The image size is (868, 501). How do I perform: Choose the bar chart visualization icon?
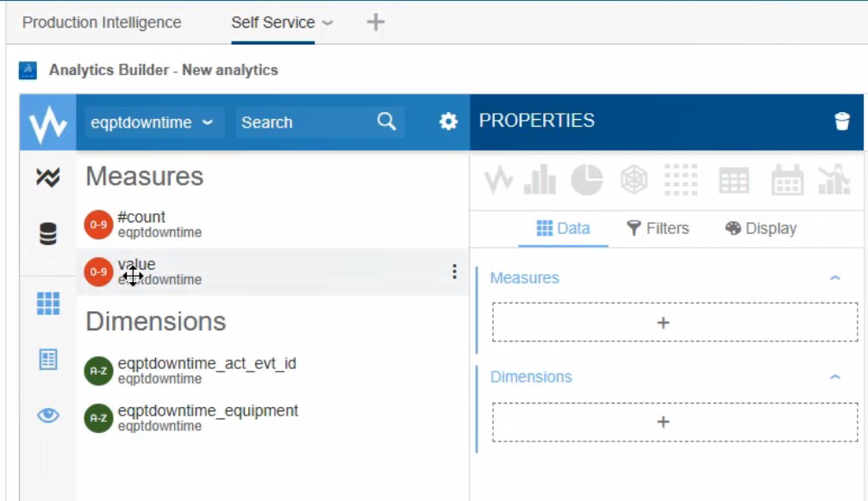click(540, 180)
